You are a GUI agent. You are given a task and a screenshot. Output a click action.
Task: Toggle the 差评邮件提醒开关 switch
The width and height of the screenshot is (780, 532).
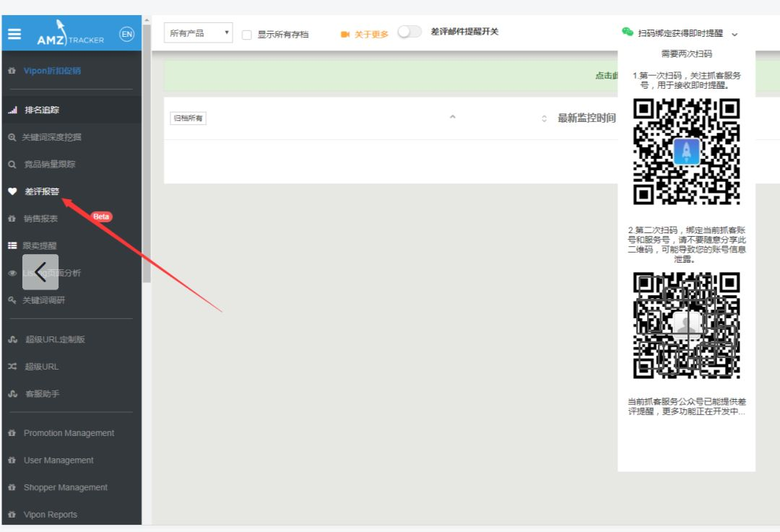point(409,32)
